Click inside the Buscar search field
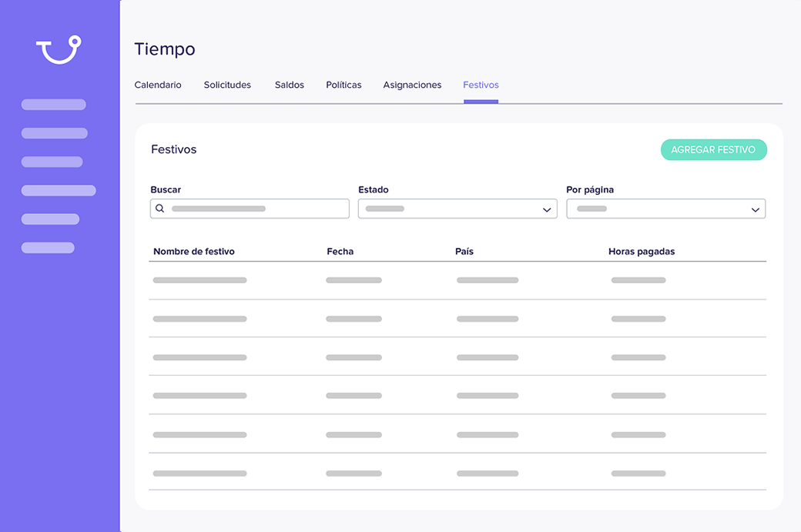This screenshot has width=801, height=532. tap(254, 208)
